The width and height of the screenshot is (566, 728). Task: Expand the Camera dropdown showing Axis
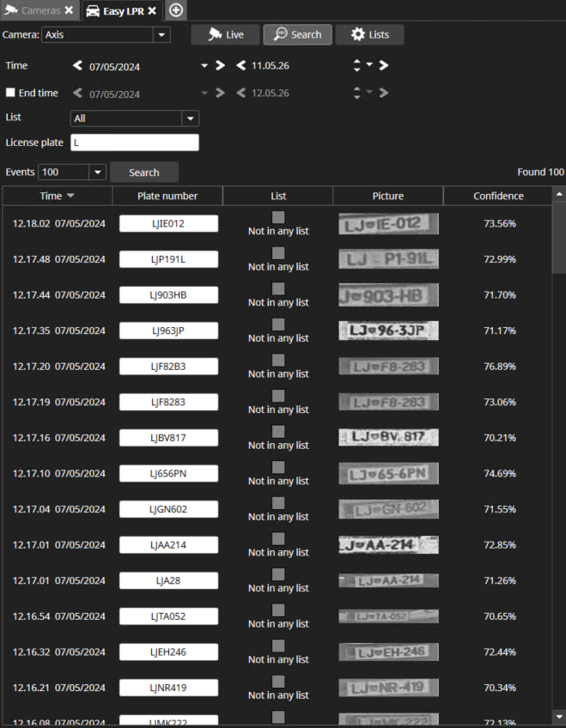click(x=161, y=35)
